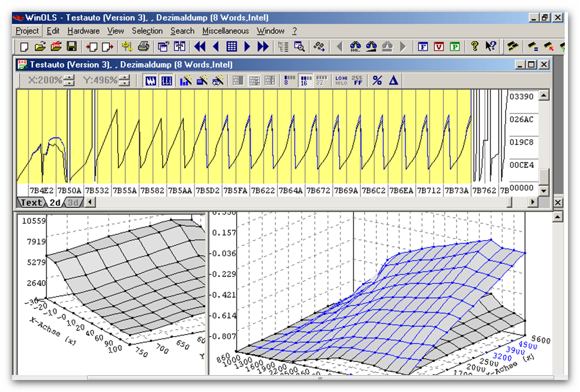Click the green P window button
This screenshot has width=580, height=392.
(455, 47)
